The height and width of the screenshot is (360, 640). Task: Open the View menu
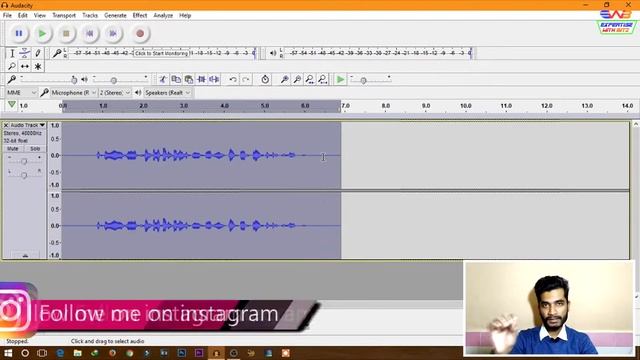40,16
